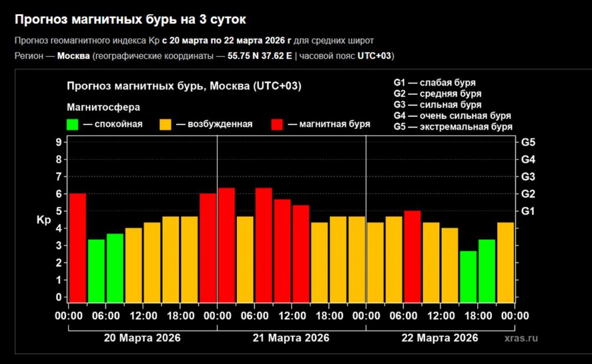Click the yellow 'возбужденная' legend swatch
The width and height of the screenshot is (592, 364).
click(x=166, y=124)
